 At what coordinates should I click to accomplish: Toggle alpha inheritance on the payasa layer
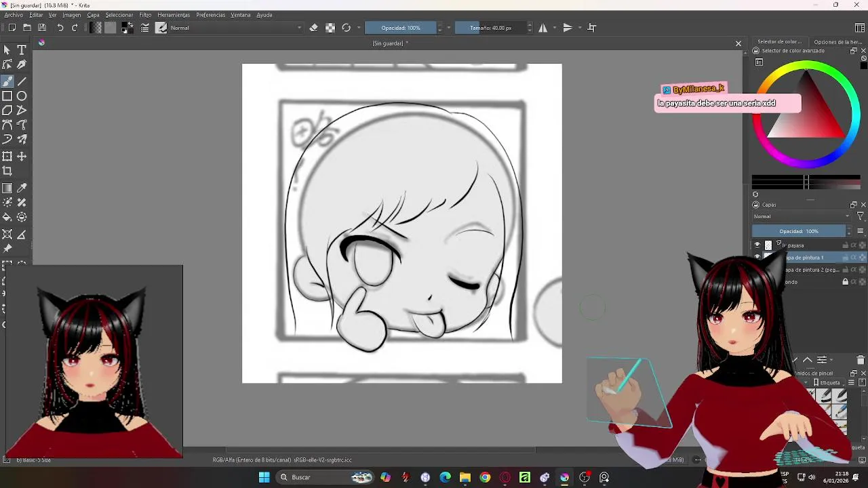(x=854, y=245)
